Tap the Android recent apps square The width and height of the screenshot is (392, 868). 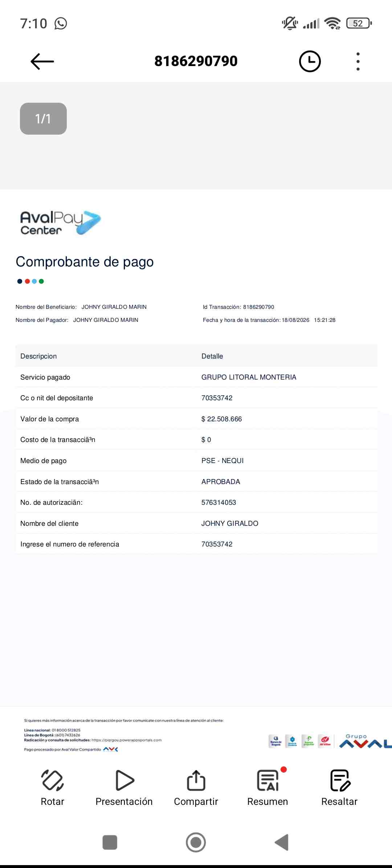(110, 842)
